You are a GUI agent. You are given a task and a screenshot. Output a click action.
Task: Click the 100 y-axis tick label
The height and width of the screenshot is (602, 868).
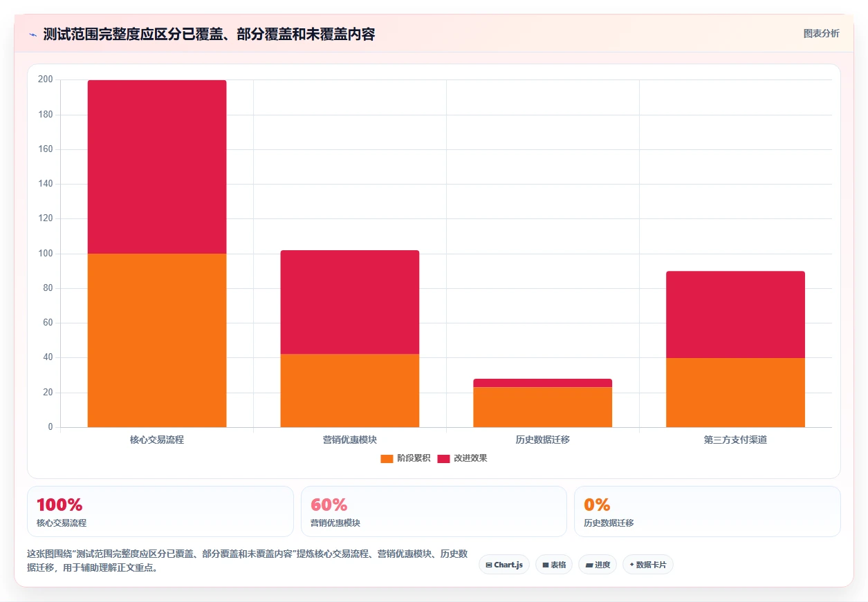46,254
